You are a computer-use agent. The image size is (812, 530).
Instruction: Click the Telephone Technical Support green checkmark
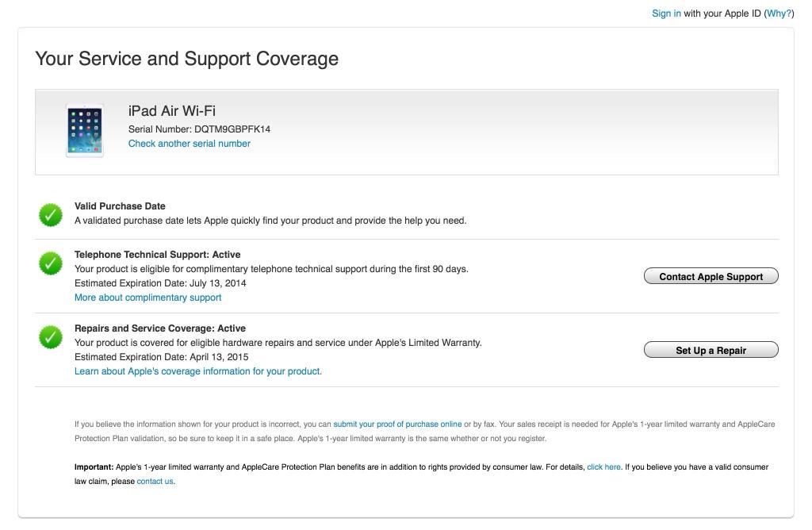click(x=51, y=263)
